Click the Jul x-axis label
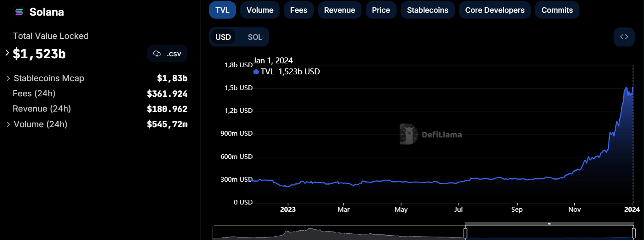The image size is (644, 240). (459, 209)
